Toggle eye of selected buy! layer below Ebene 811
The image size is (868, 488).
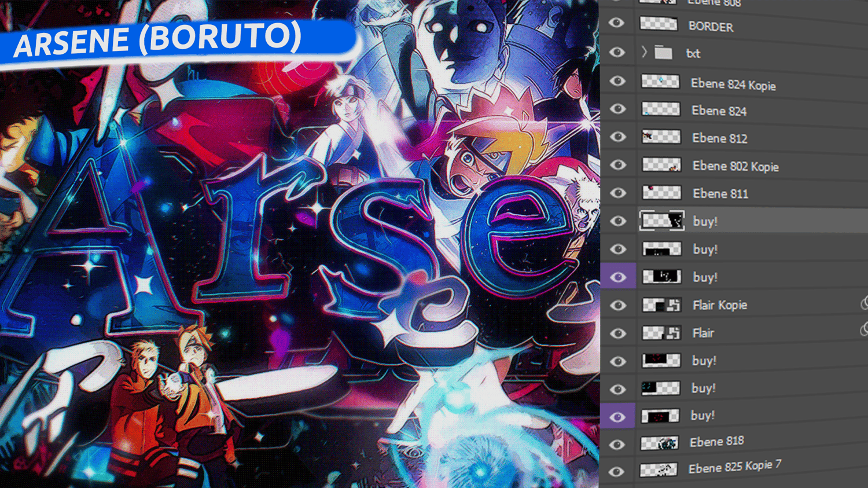[x=618, y=221]
